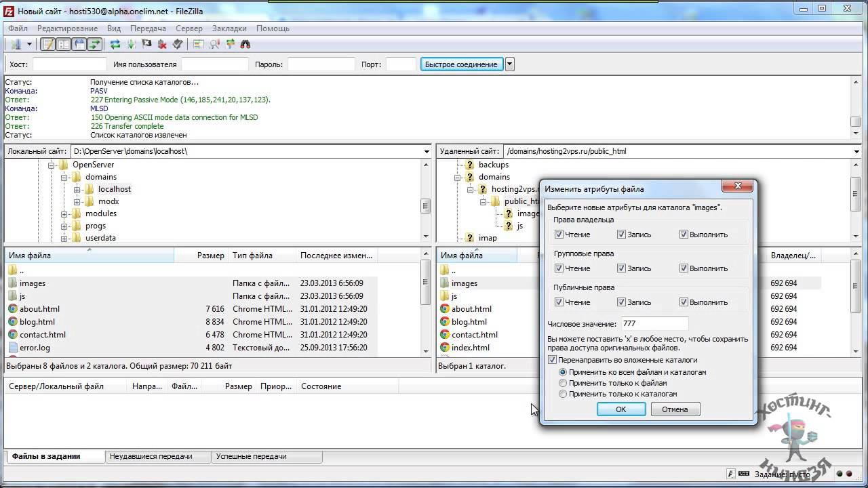Click the binoculars search files icon
This screenshot has height=488, width=868.
(245, 45)
